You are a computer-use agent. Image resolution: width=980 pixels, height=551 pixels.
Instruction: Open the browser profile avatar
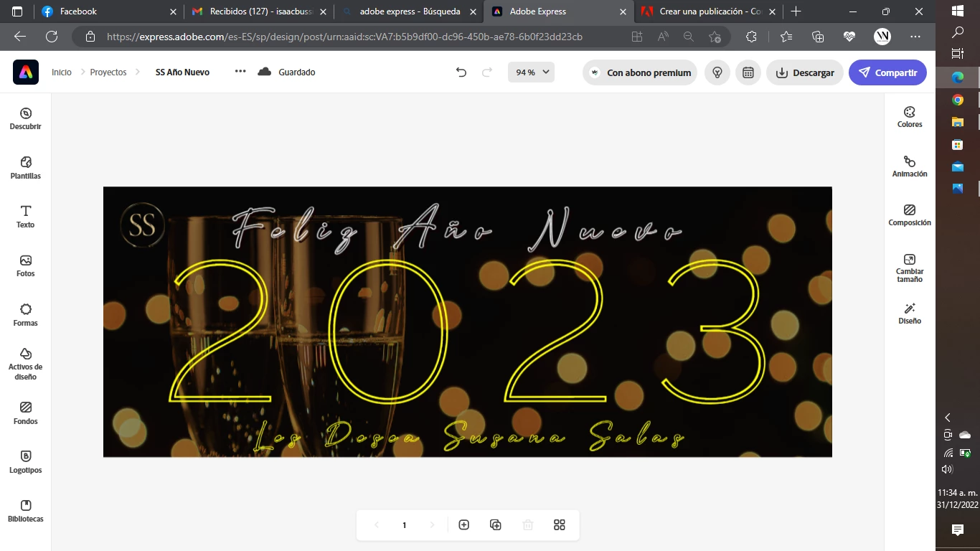(882, 37)
